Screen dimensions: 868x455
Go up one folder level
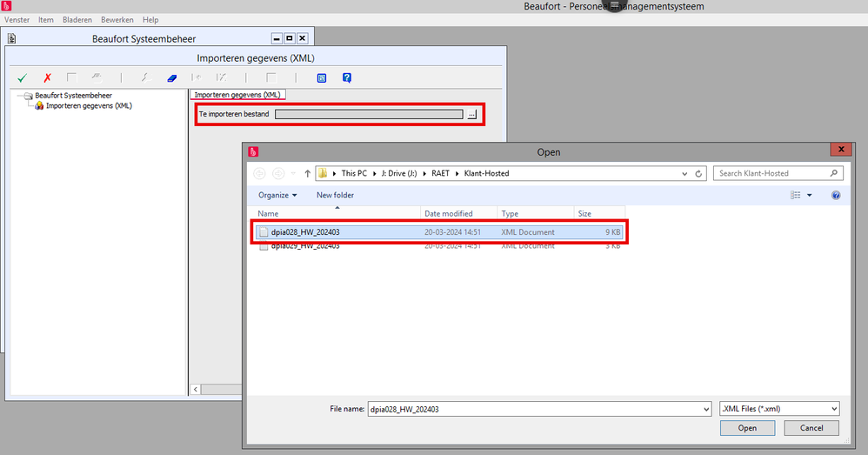point(308,173)
